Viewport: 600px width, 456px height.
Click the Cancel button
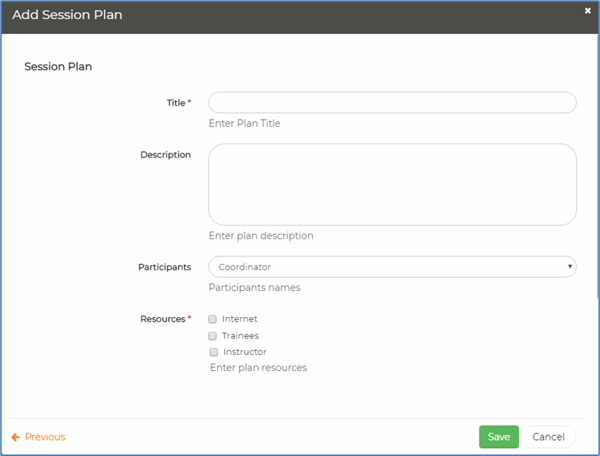[548, 437]
